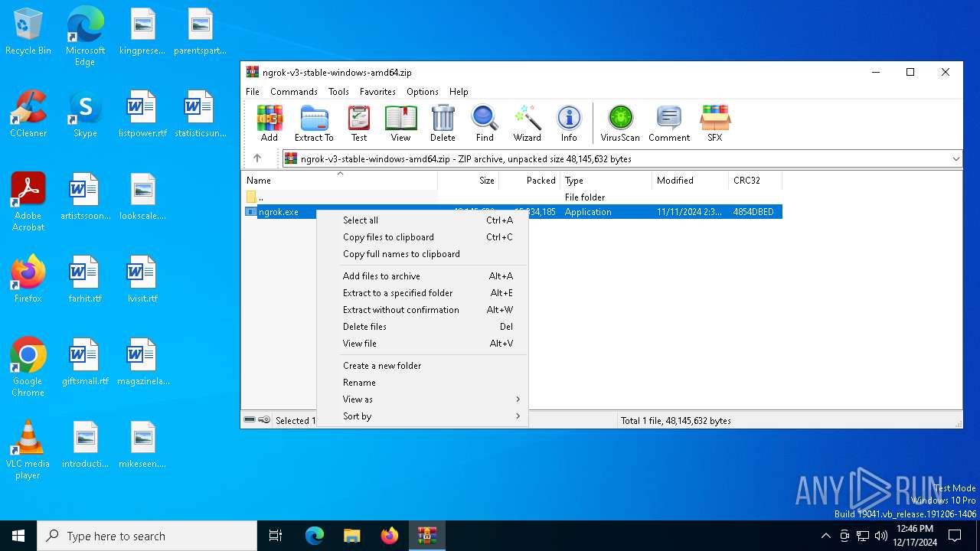
Task: Select the listpower.rtf desktop file
Action: point(142,115)
